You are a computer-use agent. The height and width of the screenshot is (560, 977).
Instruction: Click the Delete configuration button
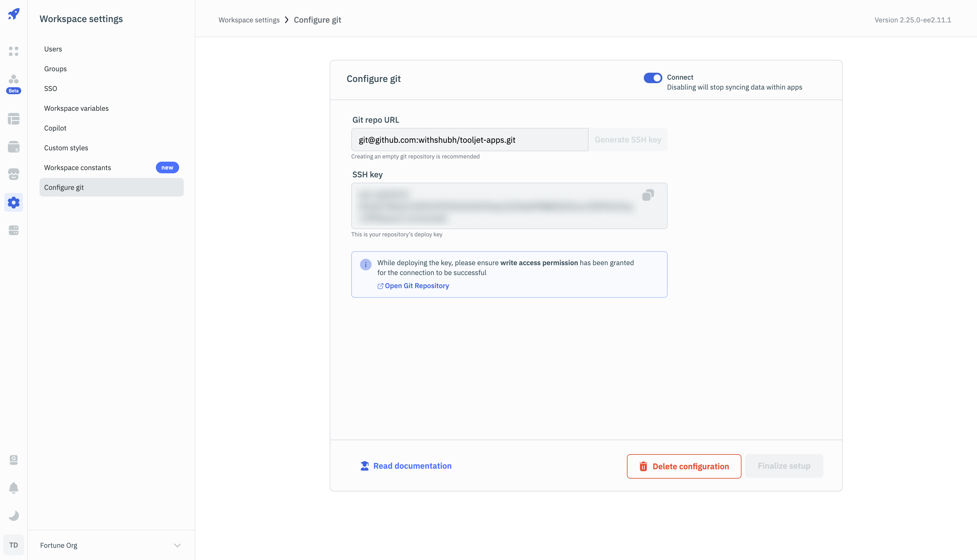click(x=684, y=466)
